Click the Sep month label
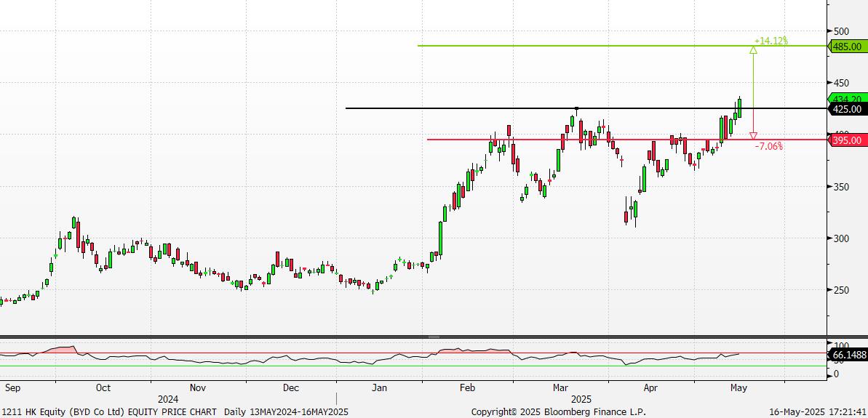 pos(12,387)
